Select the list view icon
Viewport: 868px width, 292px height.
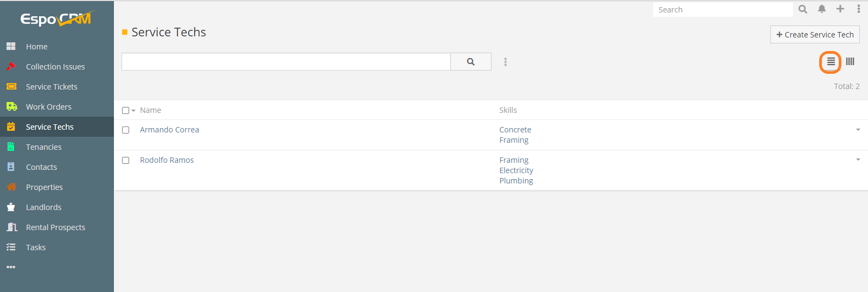click(x=831, y=62)
